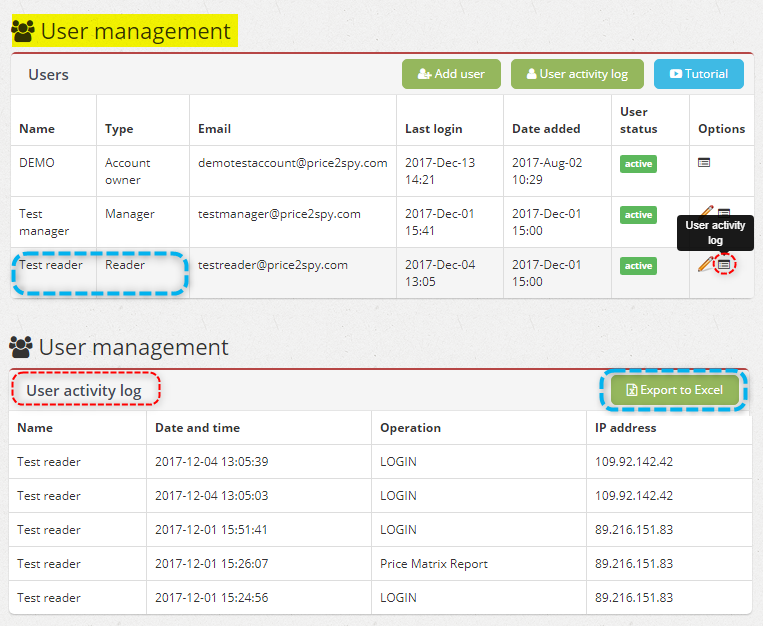Click the active status badge for DEMO
Viewport: 763px width, 627px height.
coord(638,163)
